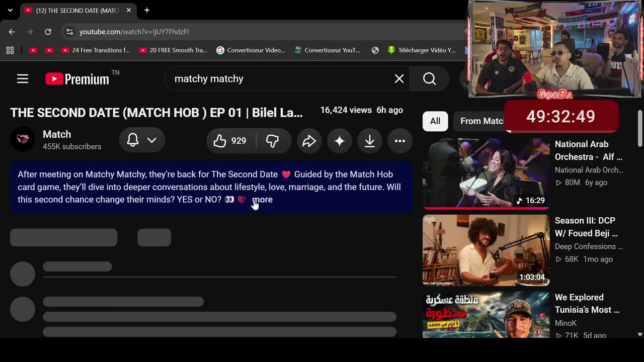This screenshot has height=362, width=644.
Task: Click the '80M 6y ago' video stats
Action: 581,183
